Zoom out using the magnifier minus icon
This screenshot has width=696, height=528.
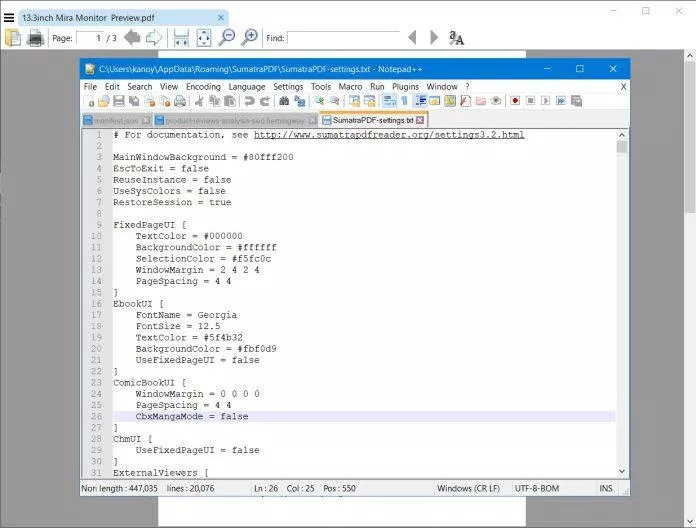point(227,38)
